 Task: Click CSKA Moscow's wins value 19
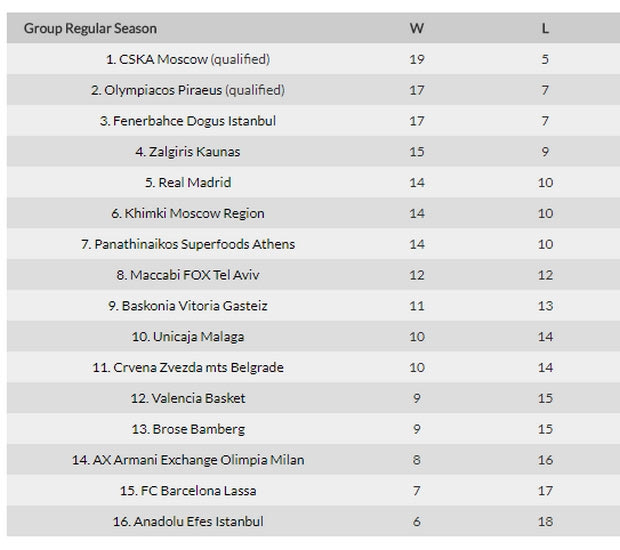pos(417,59)
